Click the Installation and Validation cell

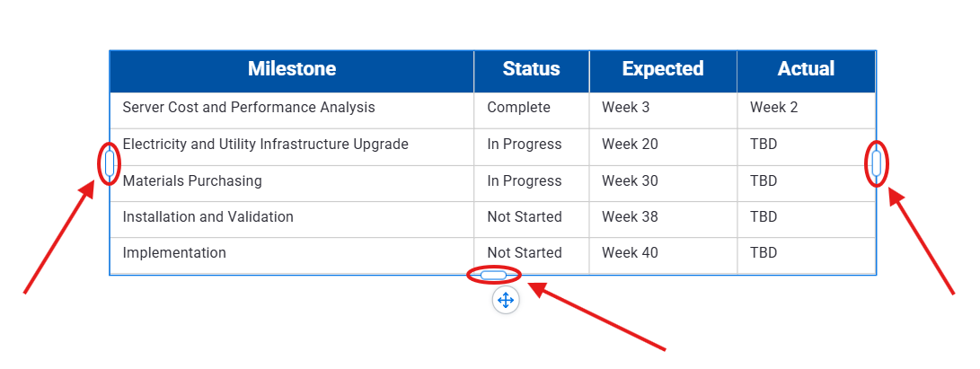click(207, 217)
